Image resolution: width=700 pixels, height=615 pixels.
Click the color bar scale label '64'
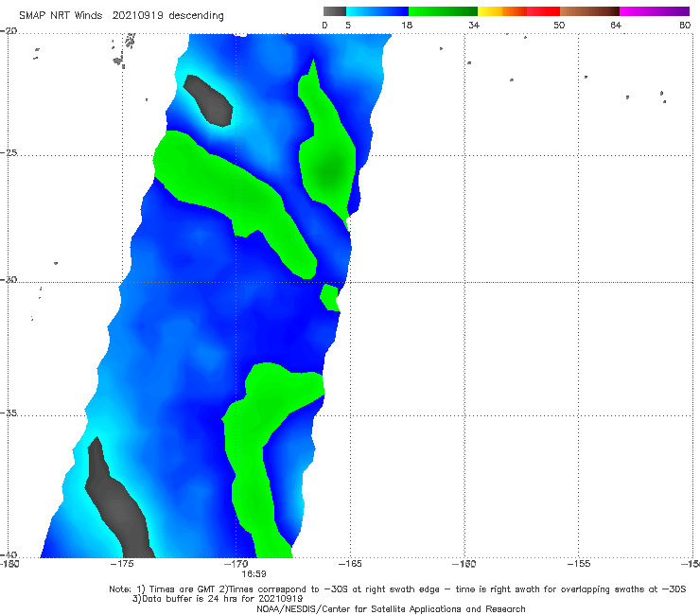pos(616,25)
